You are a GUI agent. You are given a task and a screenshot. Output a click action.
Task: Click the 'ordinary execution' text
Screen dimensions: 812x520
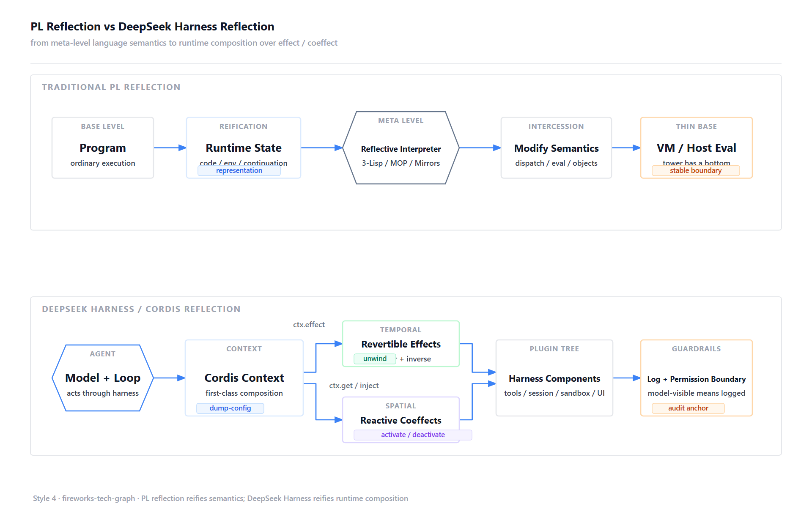click(x=103, y=163)
